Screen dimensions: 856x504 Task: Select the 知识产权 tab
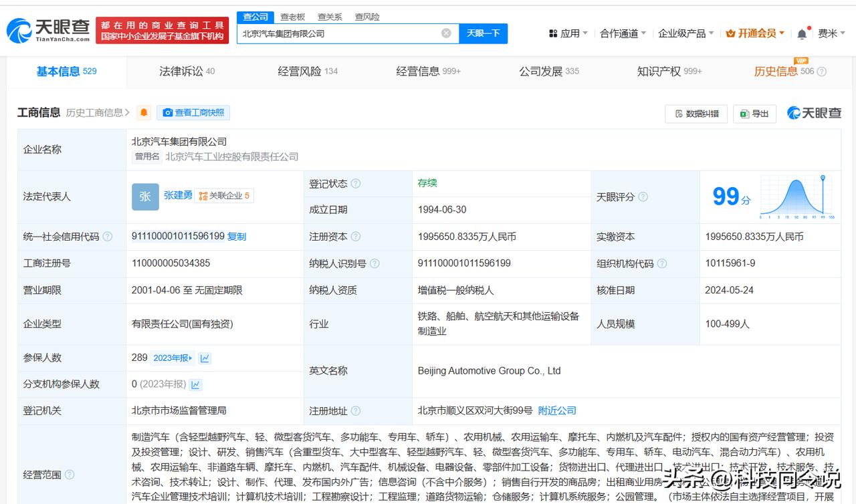(x=669, y=72)
